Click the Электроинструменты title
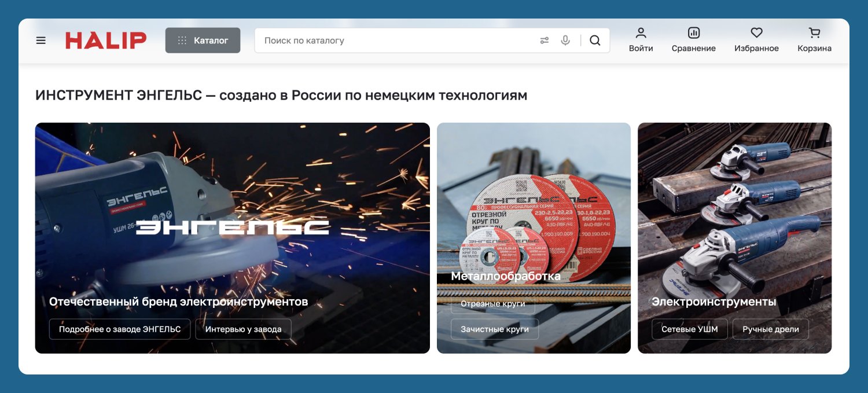 click(714, 302)
